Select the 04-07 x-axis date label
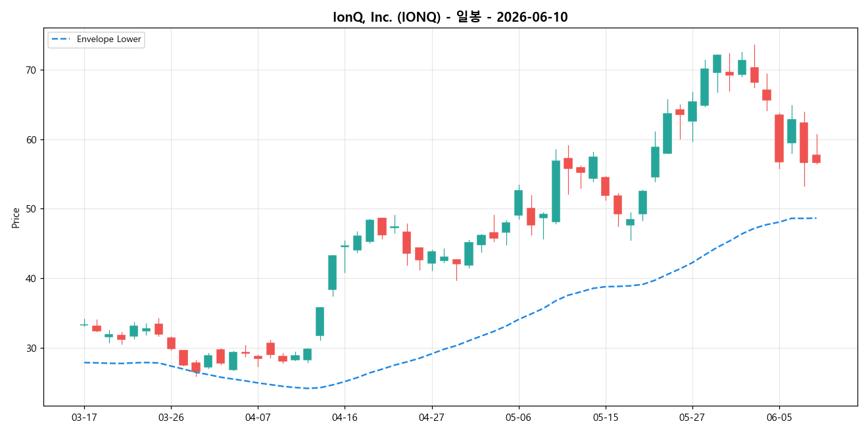Screen dimensions: 868x434 pos(258,418)
